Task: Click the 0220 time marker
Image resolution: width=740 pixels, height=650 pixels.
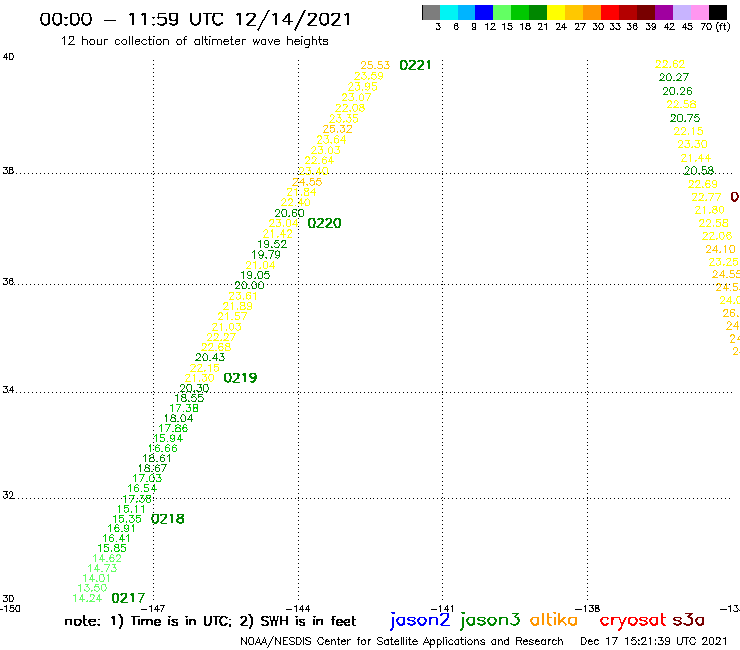Action: point(324,223)
